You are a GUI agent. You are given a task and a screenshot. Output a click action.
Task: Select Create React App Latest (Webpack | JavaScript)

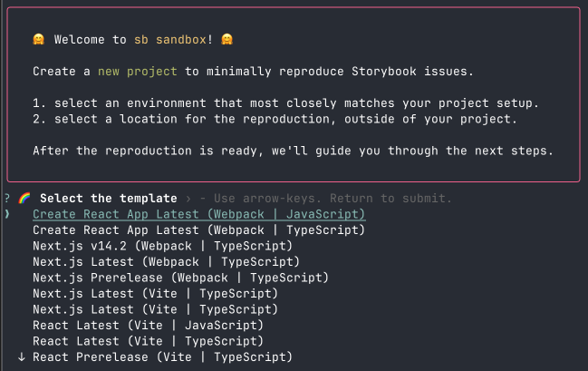198,214
